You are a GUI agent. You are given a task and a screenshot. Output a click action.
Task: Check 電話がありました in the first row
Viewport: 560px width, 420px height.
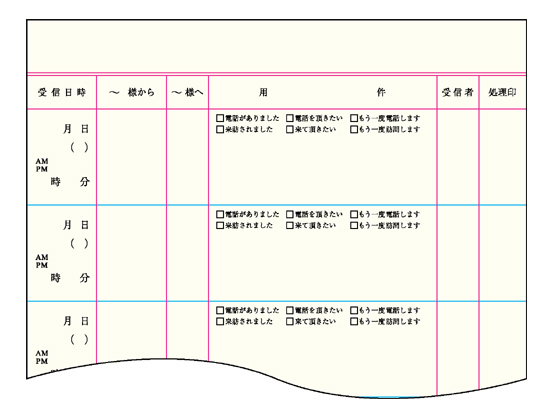coord(220,118)
